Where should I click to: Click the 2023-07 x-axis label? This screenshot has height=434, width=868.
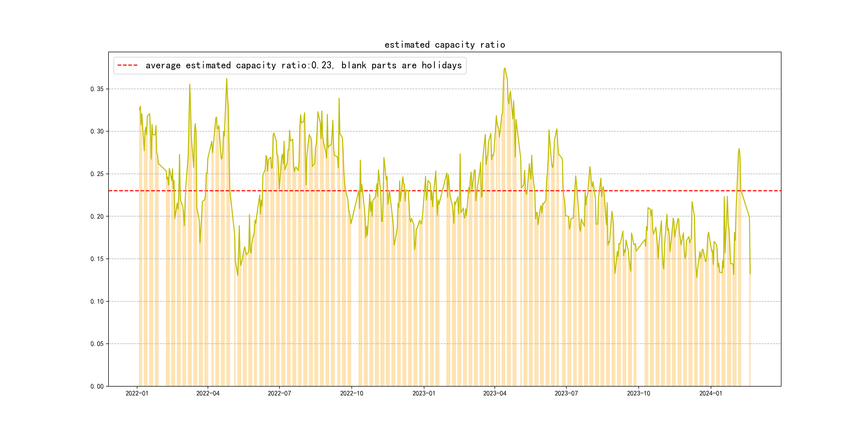566,393
